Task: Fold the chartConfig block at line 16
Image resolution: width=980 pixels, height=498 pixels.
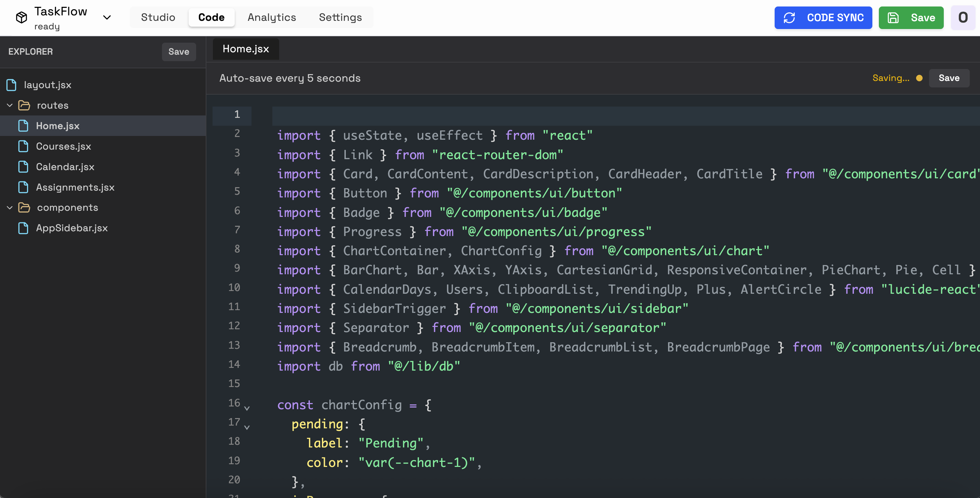Action: [x=247, y=408]
